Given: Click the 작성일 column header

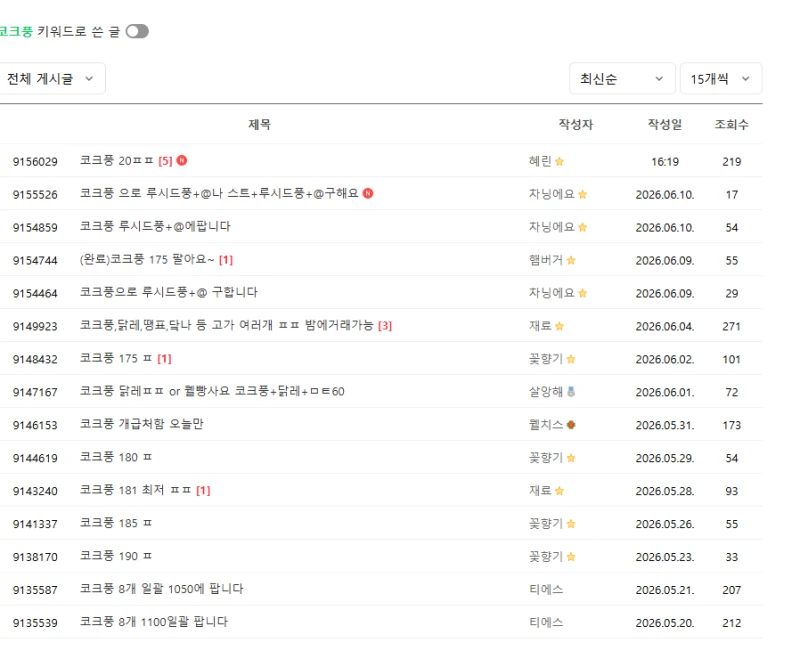Looking at the screenshot, I should tap(665, 124).
